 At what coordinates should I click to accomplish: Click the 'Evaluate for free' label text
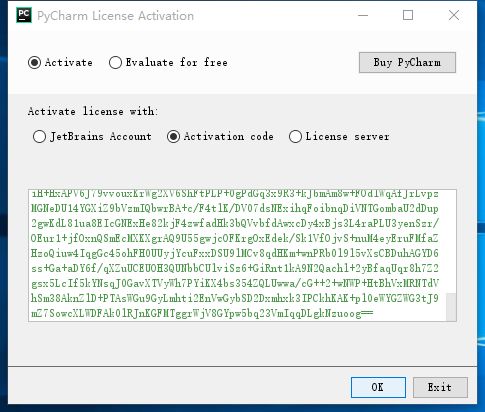click(x=176, y=62)
